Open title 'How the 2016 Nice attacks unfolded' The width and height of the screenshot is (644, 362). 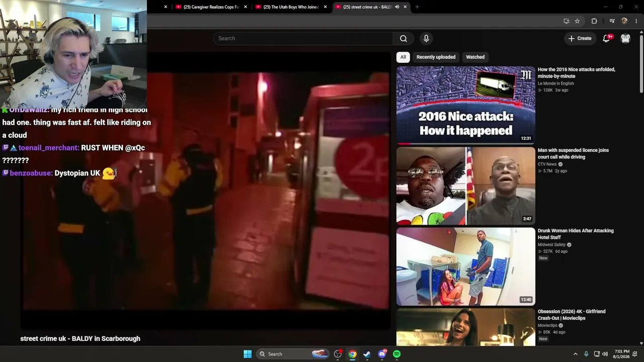577,73
